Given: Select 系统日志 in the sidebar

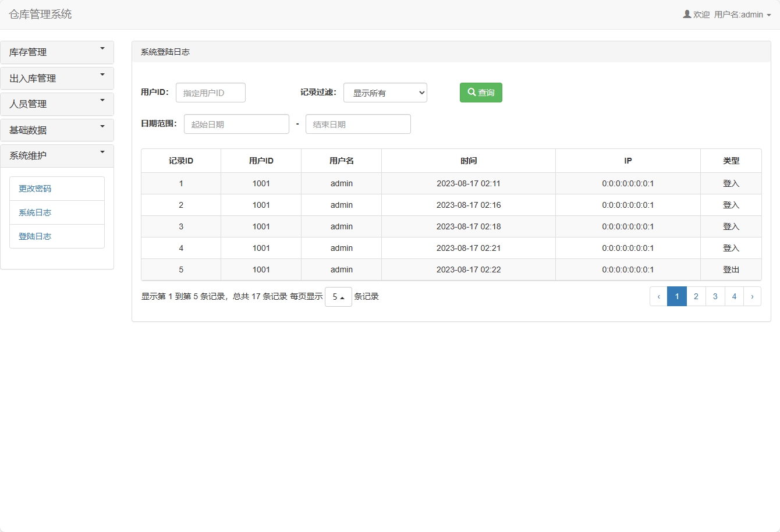Looking at the screenshot, I should pos(35,212).
